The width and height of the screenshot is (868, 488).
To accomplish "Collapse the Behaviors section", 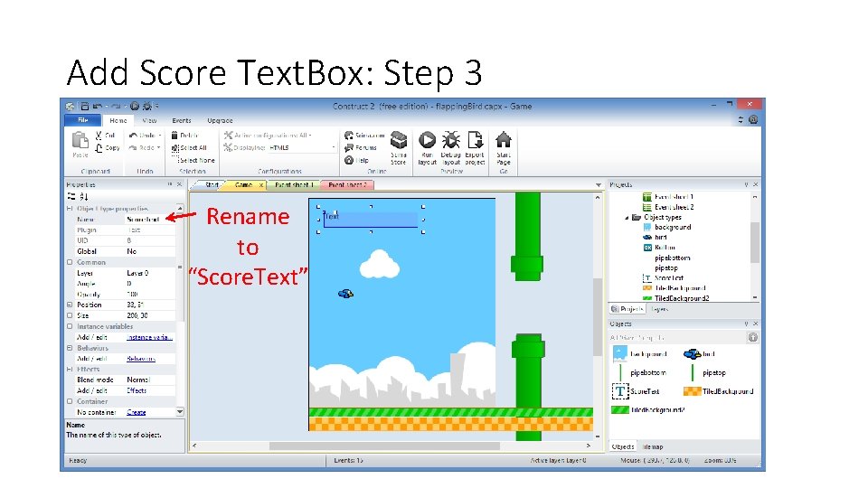I will coord(70,348).
